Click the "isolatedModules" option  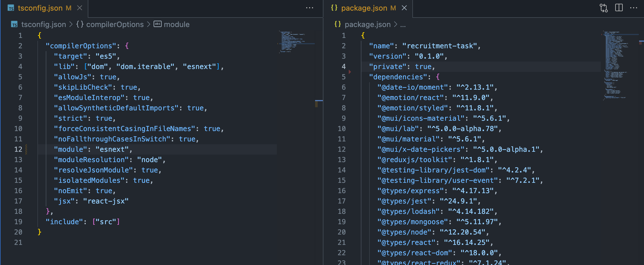click(x=89, y=180)
